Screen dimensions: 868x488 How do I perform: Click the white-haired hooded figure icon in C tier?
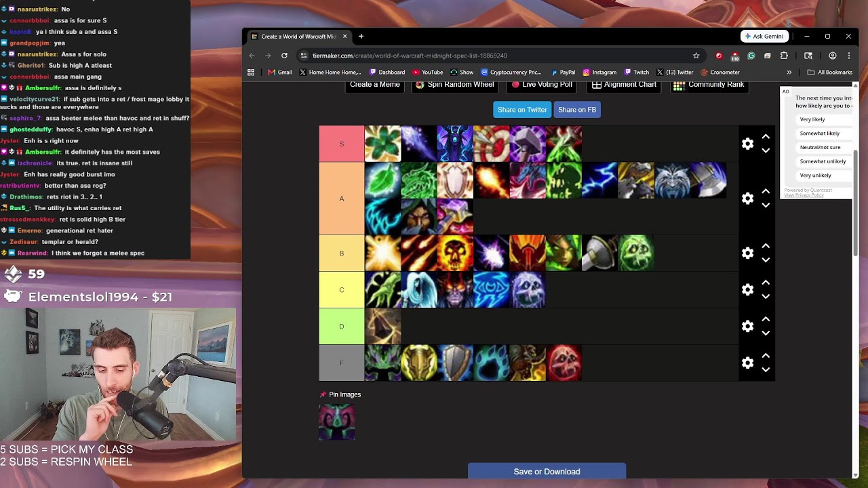(x=419, y=290)
